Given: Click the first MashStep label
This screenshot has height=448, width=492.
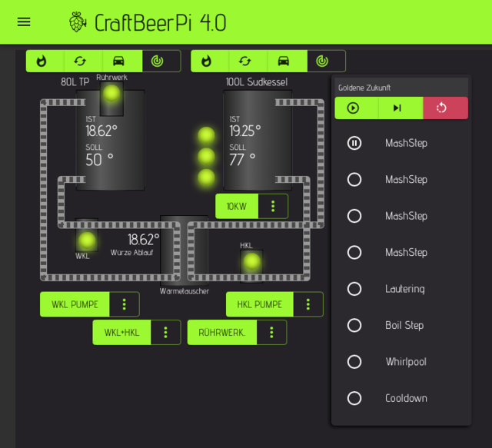Looking at the screenshot, I should (x=407, y=144).
